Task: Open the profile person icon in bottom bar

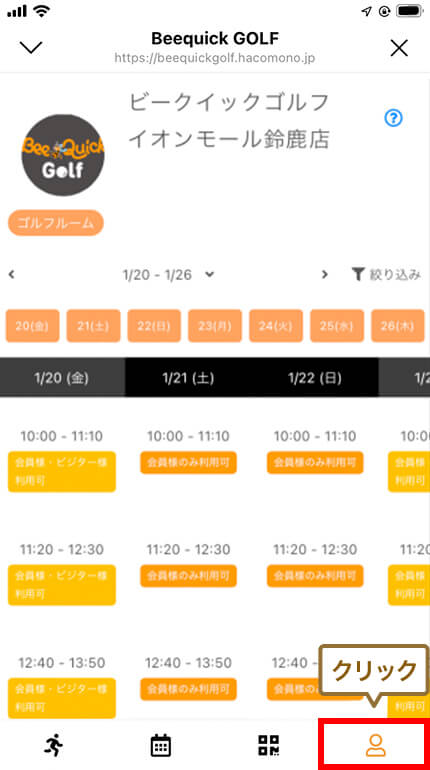Action: (376, 745)
